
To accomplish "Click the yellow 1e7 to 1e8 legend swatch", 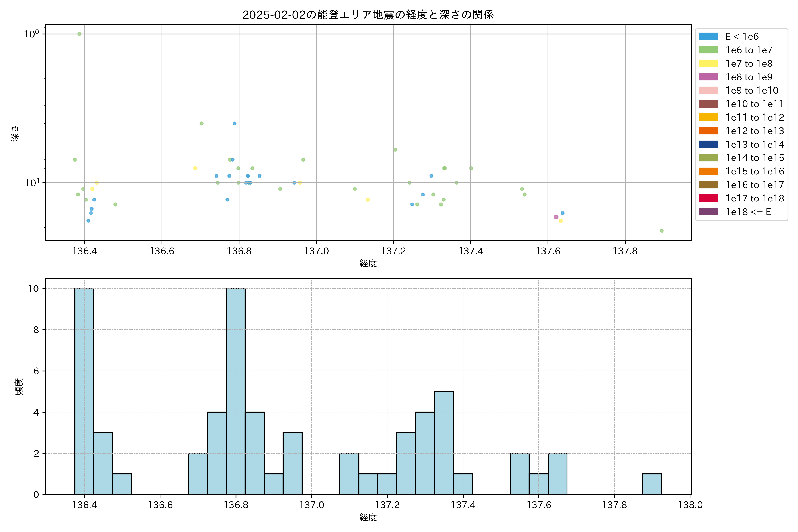I will [708, 63].
